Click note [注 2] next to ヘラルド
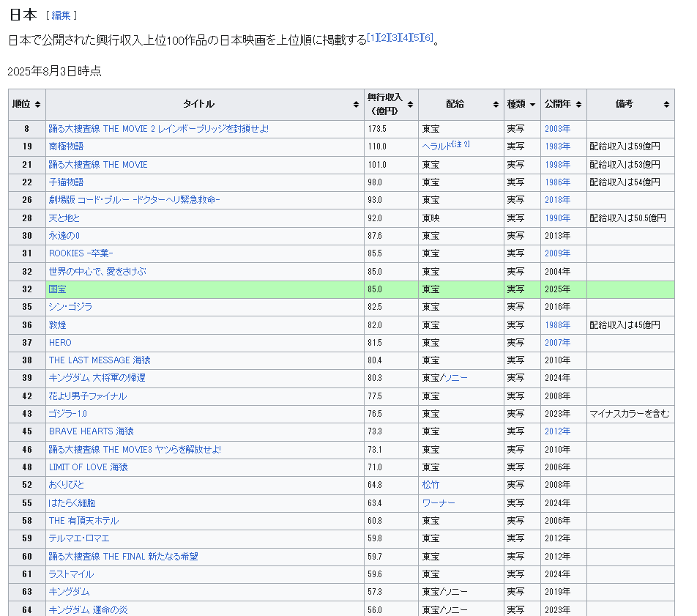697x616 pixels. point(461,144)
